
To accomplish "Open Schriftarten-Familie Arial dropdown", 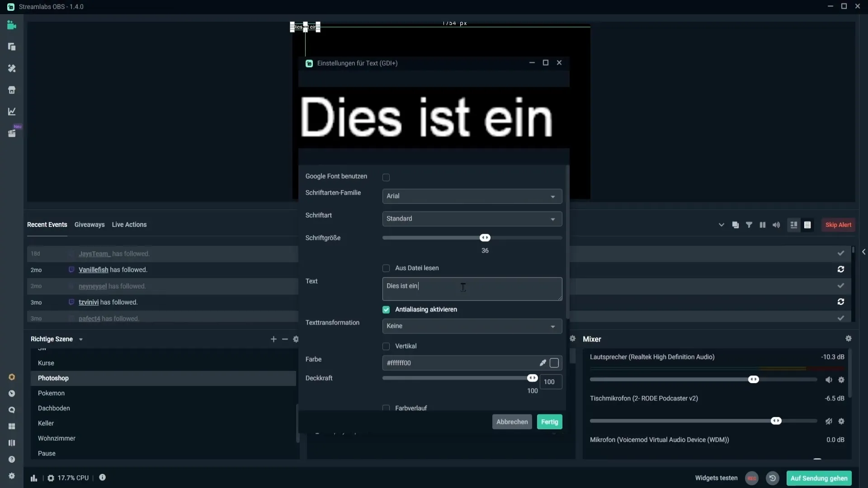I will point(472,196).
